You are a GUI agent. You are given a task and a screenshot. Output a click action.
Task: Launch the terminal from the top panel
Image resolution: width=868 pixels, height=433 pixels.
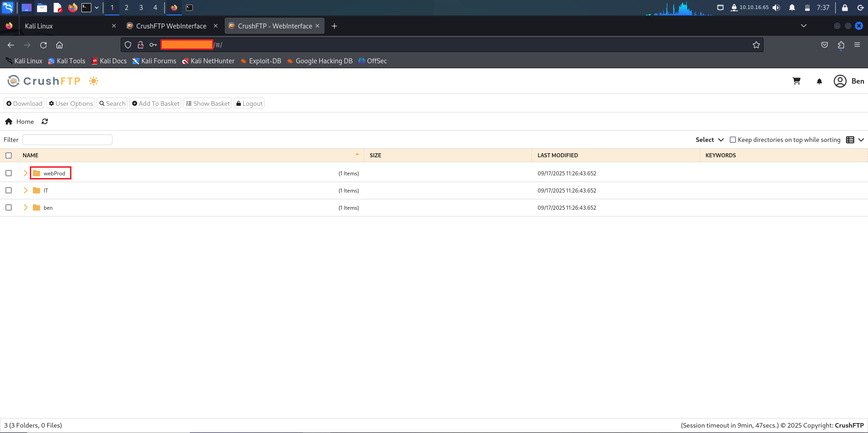pyautogui.click(x=86, y=8)
